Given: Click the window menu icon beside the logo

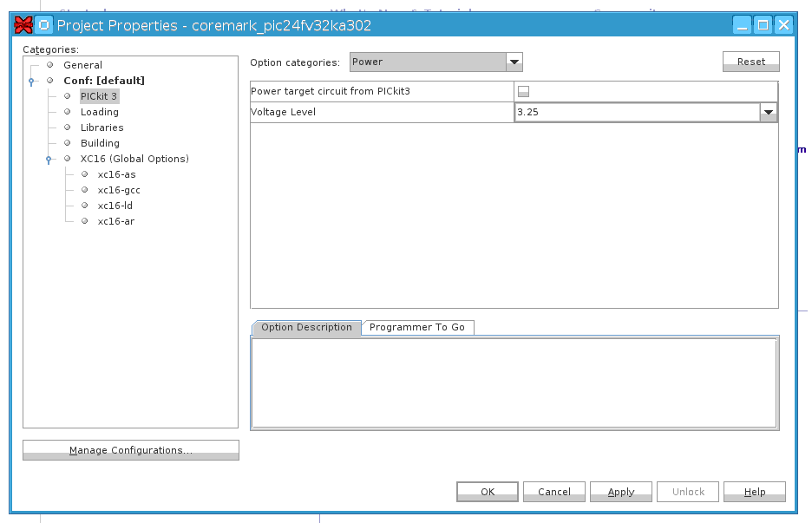Looking at the screenshot, I should (44, 25).
